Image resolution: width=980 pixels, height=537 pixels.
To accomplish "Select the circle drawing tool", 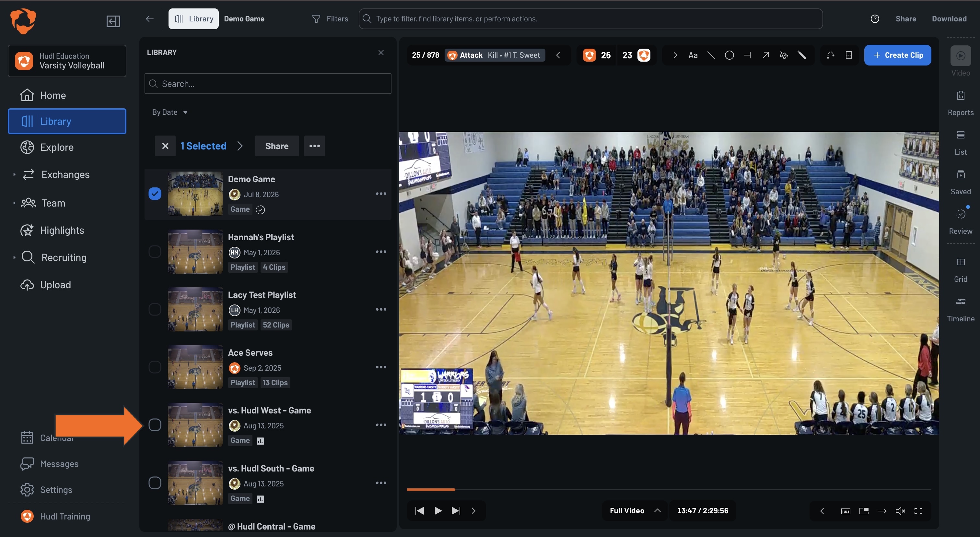I will (x=729, y=55).
